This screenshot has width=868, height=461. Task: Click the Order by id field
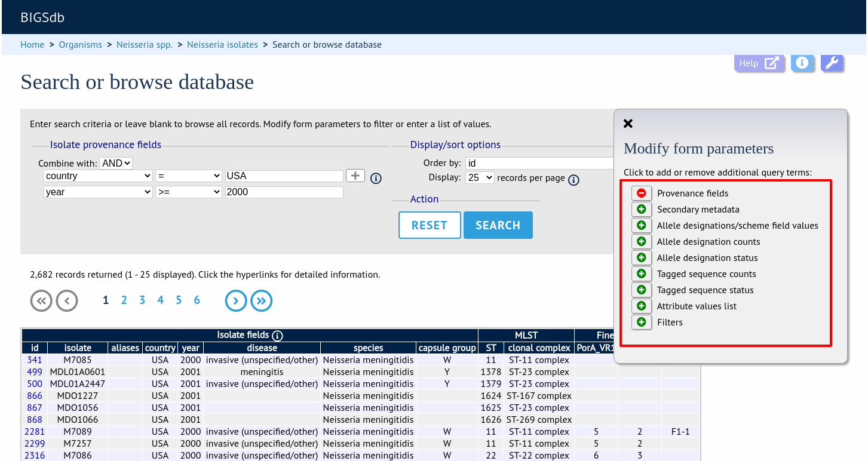pyautogui.click(x=540, y=163)
